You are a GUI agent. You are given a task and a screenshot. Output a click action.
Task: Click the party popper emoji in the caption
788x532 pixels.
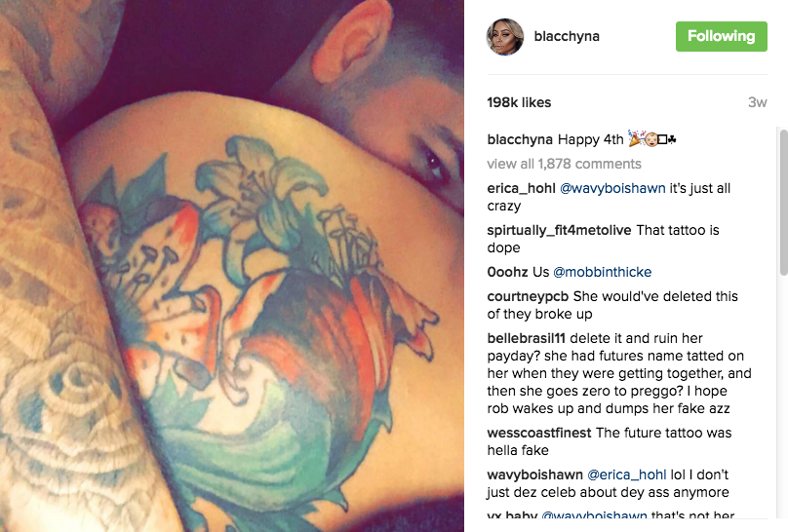click(636, 138)
